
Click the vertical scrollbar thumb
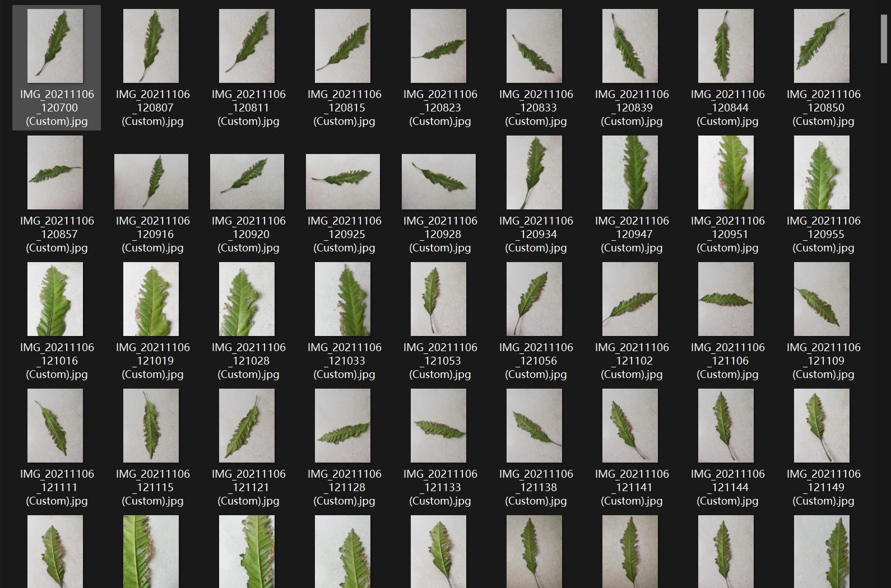tap(884, 39)
